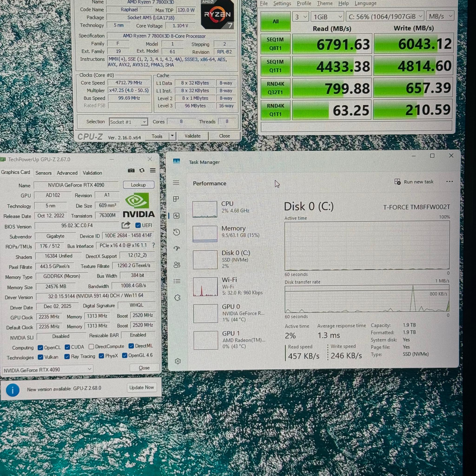Click the Ryzen 7 logo in CPU-Z
This screenshot has width=476, height=476.
pyautogui.click(x=217, y=15)
